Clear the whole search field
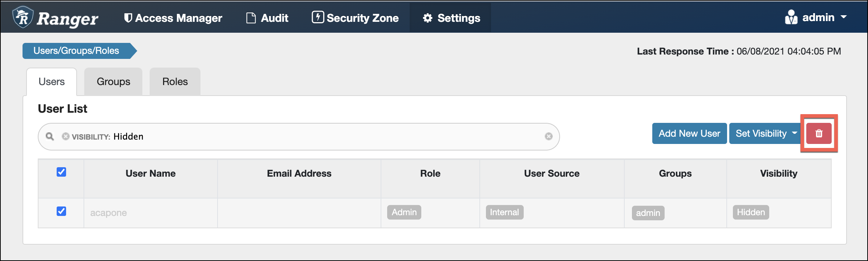This screenshot has height=261, width=868. point(548,136)
